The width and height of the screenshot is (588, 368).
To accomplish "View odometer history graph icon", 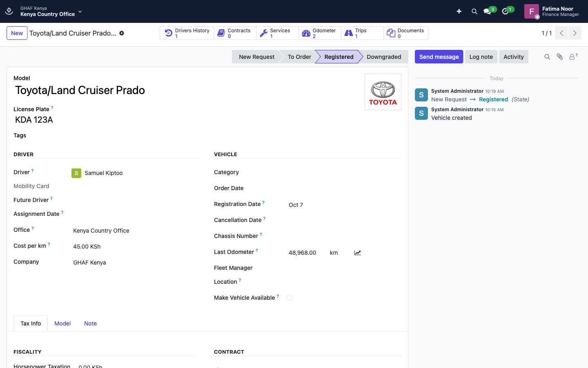I will (358, 253).
